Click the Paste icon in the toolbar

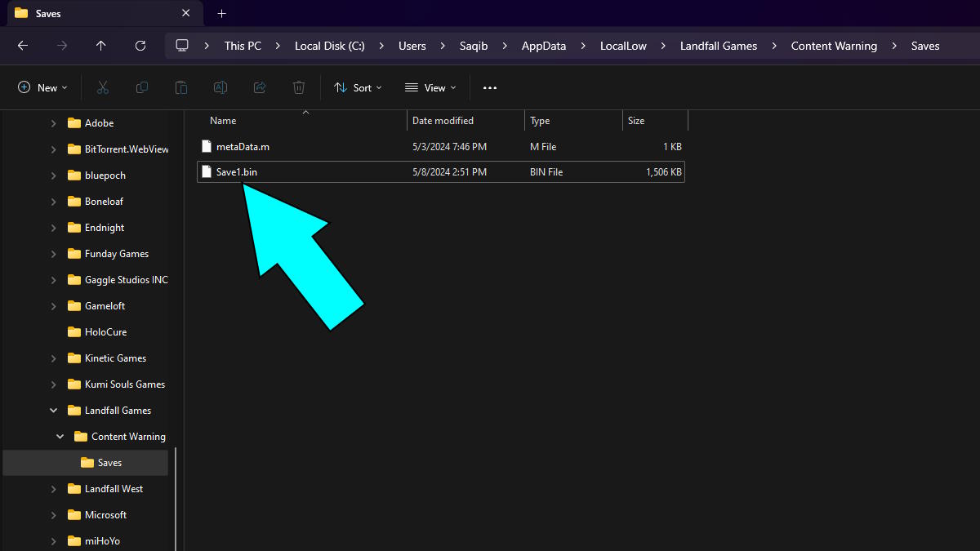tap(180, 87)
